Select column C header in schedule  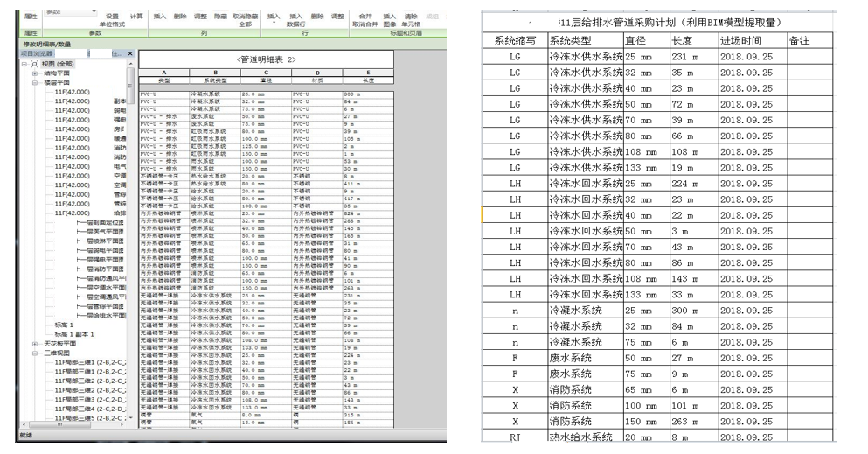[267, 73]
